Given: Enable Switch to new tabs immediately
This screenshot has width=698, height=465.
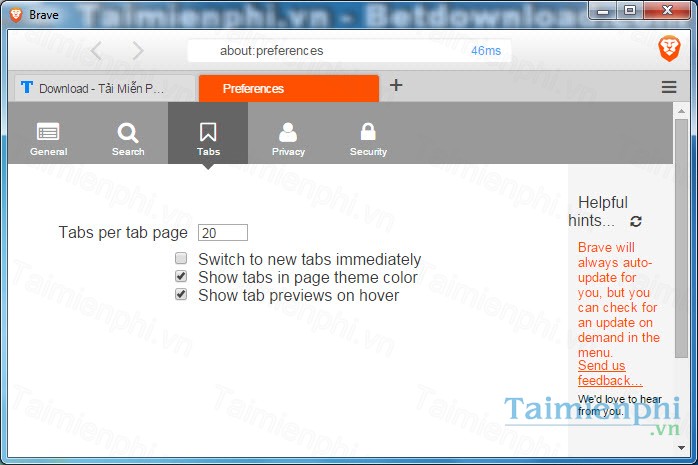Looking at the screenshot, I should coord(181,258).
